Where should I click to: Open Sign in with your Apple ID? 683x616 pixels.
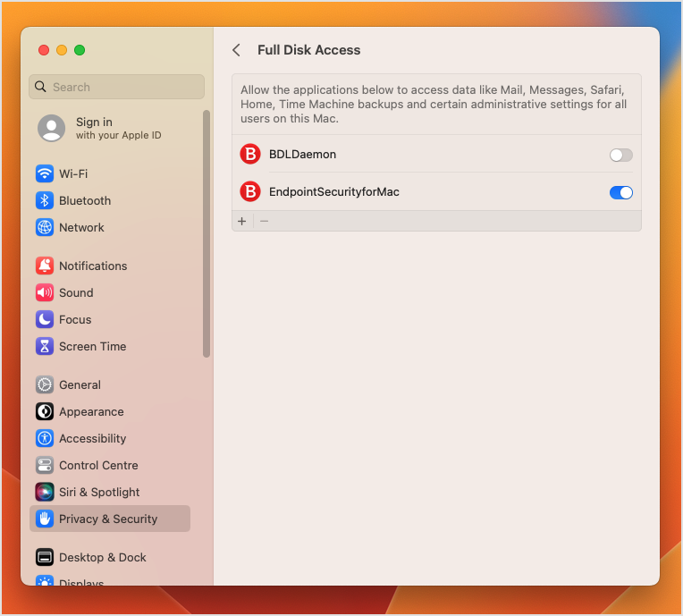119,128
